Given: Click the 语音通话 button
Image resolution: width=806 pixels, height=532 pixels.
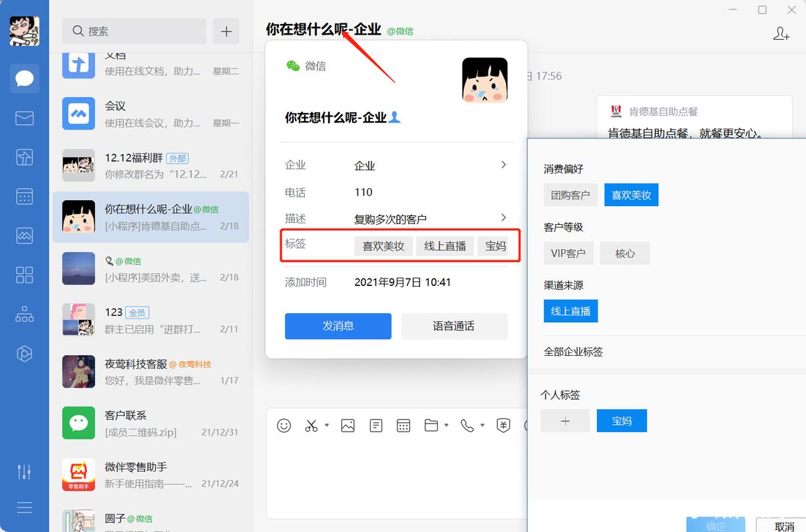Looking at the screenshot, I should click(x=454, y=326).
